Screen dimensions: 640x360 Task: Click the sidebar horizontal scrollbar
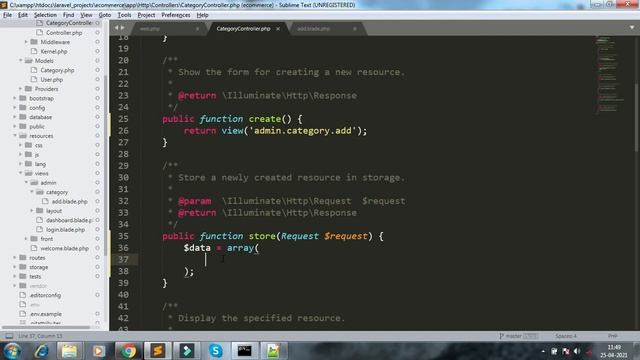(46, 327)
